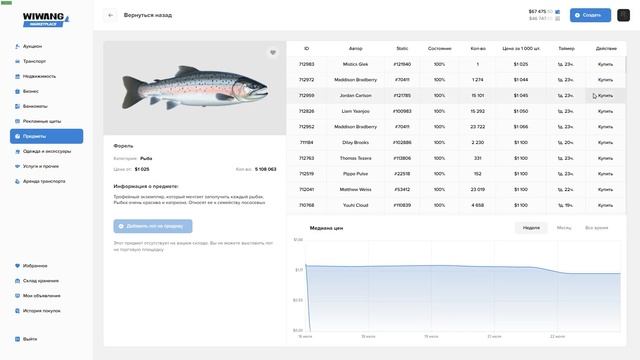Image resolution: width=640 pixels, height=360 pixels.
Task: Click the Недвижимость sidebar icon
Action: point(17,76)
